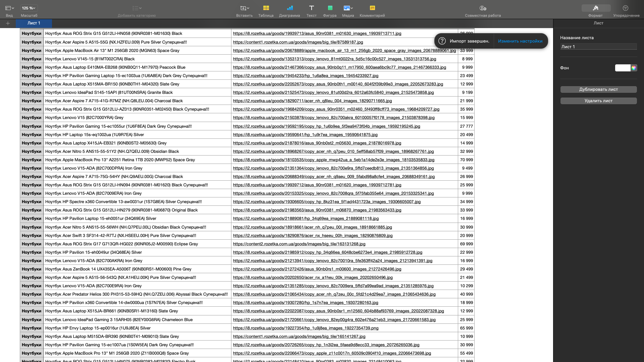Click the Add category (Добавить категорию) button
Image resolution: width=644 pixels, height=362 pixels.
(137, 11)
